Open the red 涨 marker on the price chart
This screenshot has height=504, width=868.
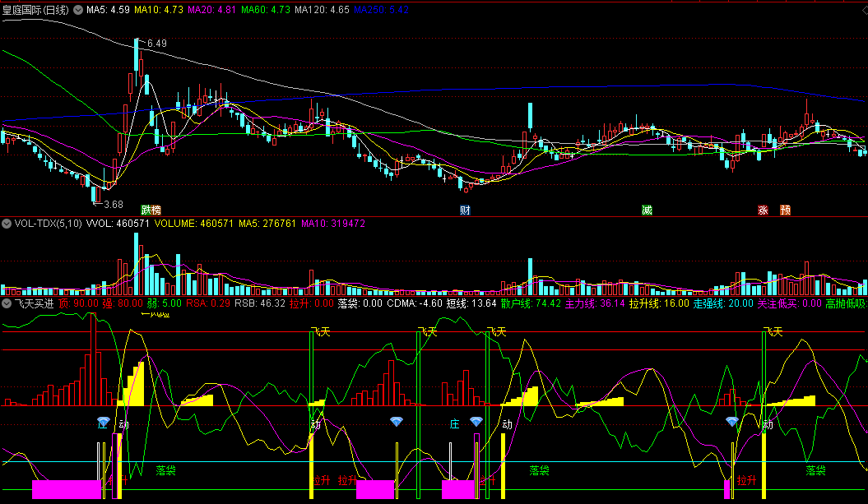[x=763, y=210]
